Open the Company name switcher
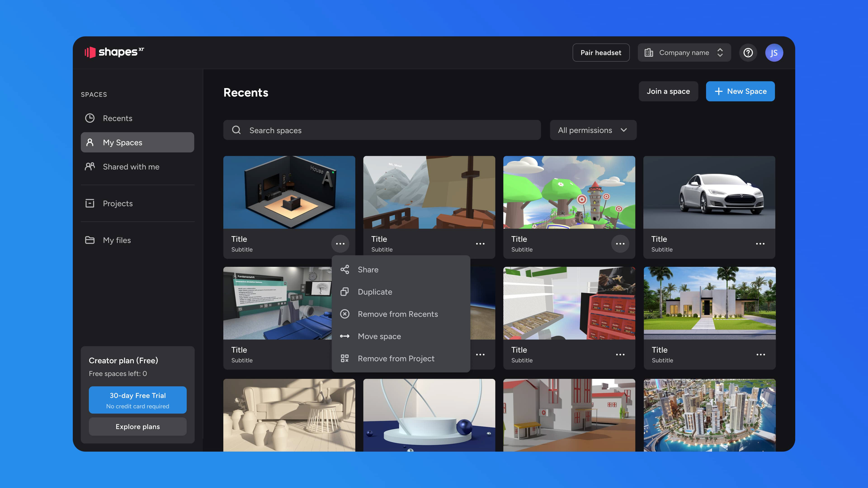 [684, 53]
